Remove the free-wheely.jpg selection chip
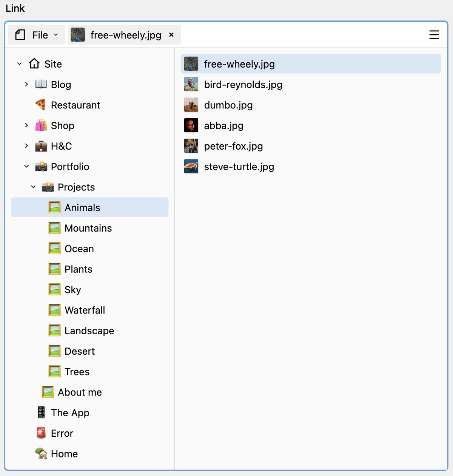This screenshot has width=453, height=476. (171, 35)
